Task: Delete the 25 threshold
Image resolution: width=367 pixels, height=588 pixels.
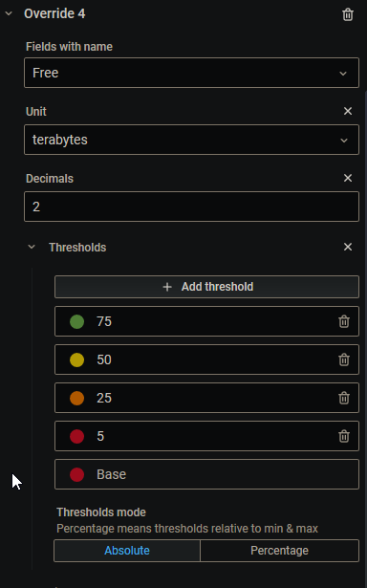Action: coord(344,398)
